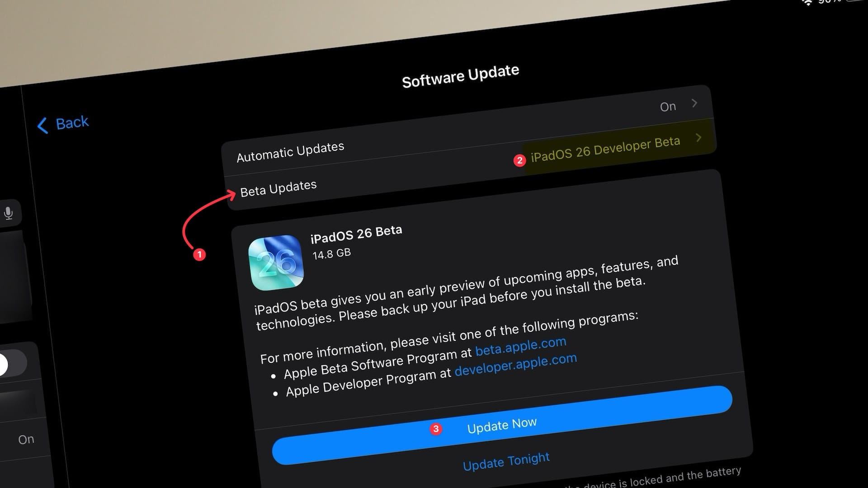Go back using the Back chevron icon

42,126
